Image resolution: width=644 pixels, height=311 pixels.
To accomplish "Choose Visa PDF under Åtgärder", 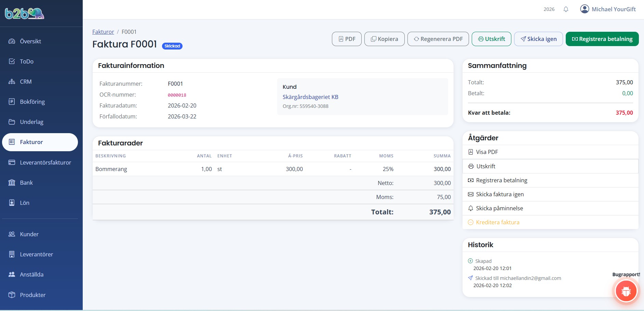I will [x=487, y=152].
